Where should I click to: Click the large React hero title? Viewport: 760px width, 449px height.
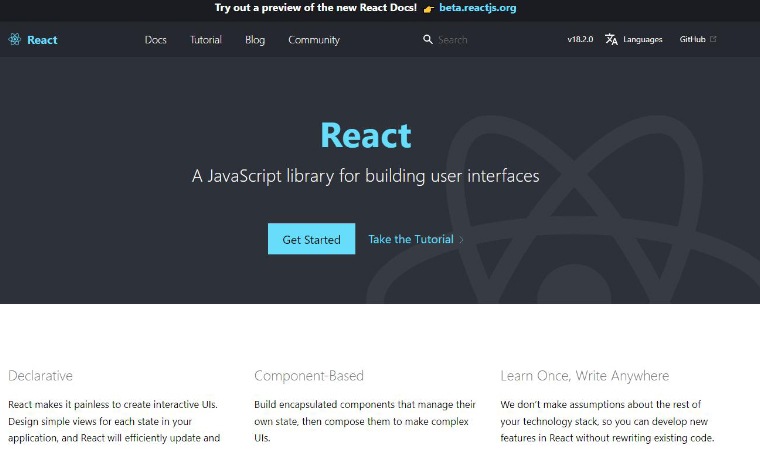(366, 135)
